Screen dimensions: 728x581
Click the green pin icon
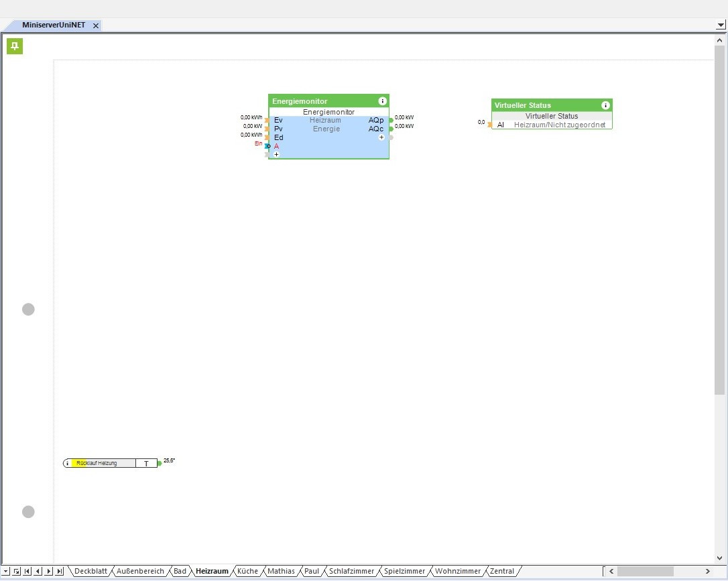click(14, 46)
